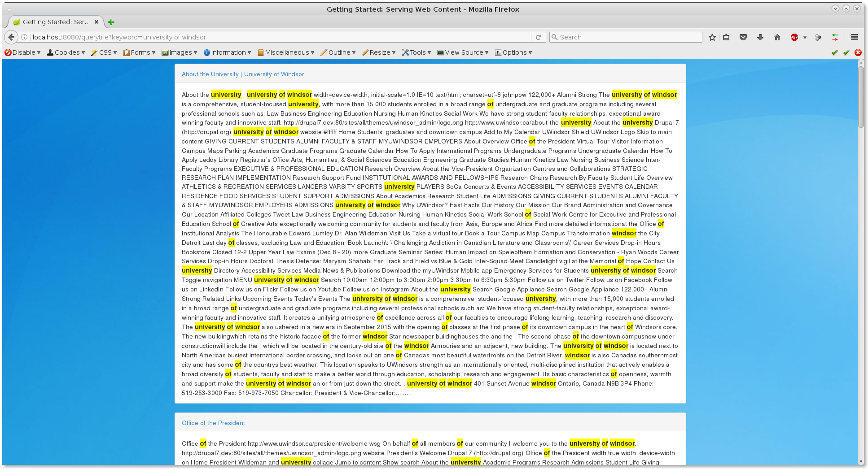The height and width of the screenshot is (469, 868).
Task: Click the text 'Institutional Analysis'
Action: [x=210, y=233]
